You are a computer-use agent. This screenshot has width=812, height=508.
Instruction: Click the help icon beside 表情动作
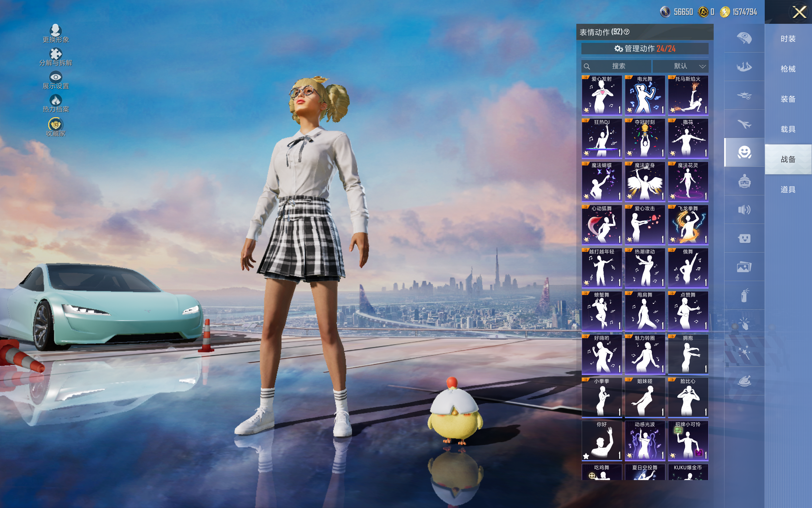tap(626, 31)
